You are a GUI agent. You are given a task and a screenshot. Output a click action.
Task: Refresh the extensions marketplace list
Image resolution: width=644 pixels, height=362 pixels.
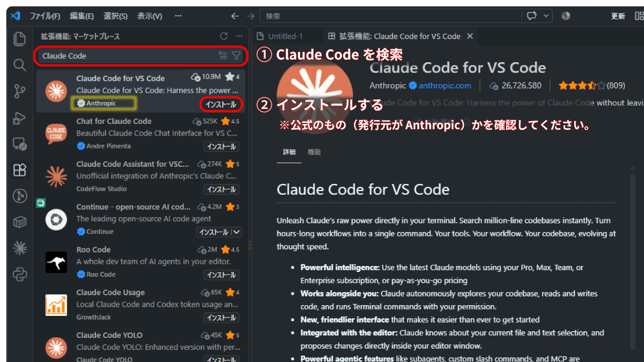click(x=224, y=36)
